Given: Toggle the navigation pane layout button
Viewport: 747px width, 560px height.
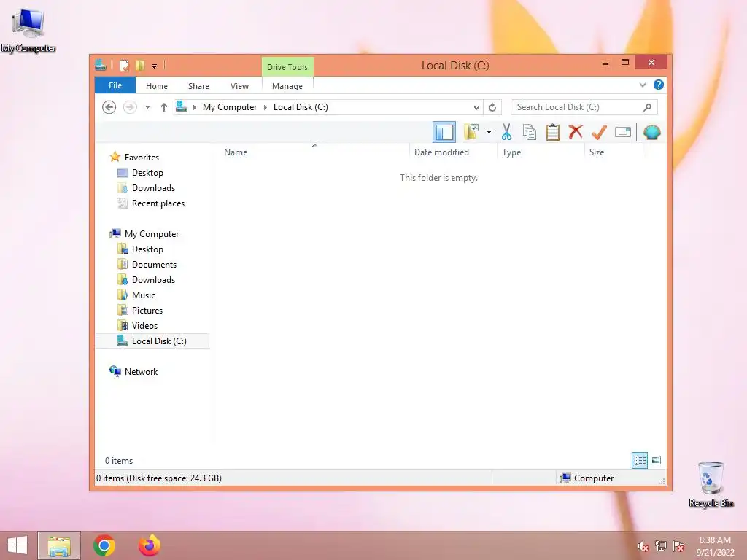Looking at the screenshot, I should tap(444, 132).
